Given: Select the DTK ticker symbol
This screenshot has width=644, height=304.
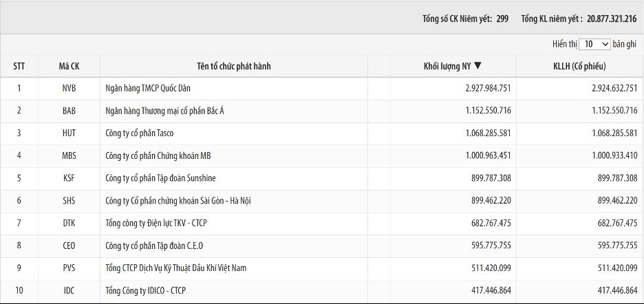Looking at the screenshot, I should point(69,223).
